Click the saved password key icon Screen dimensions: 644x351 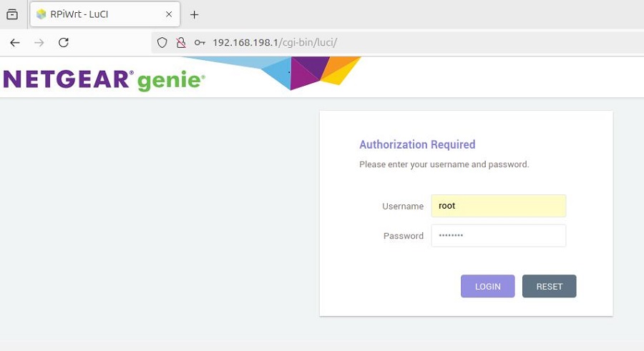pyautogui.click(x=200, y=43)
